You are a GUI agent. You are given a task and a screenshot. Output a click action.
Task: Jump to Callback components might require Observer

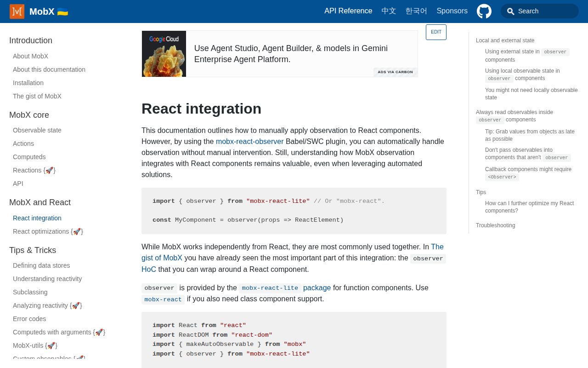coord(528,173)
